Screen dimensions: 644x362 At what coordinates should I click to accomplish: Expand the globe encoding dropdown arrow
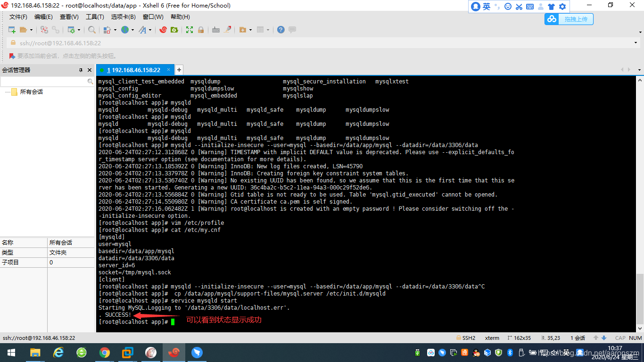133,30
